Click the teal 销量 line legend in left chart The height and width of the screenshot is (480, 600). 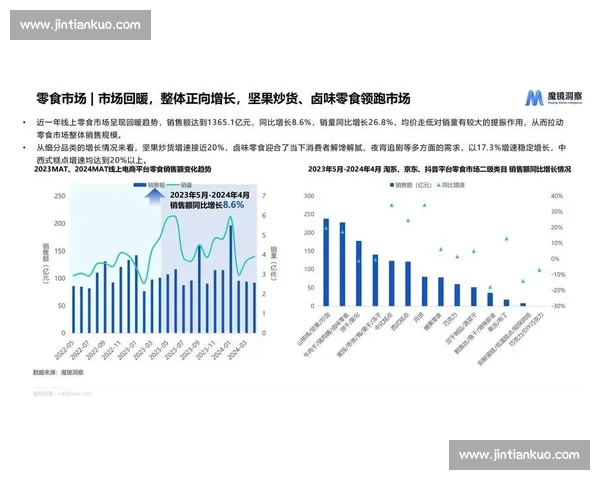(x=174, y=185)
